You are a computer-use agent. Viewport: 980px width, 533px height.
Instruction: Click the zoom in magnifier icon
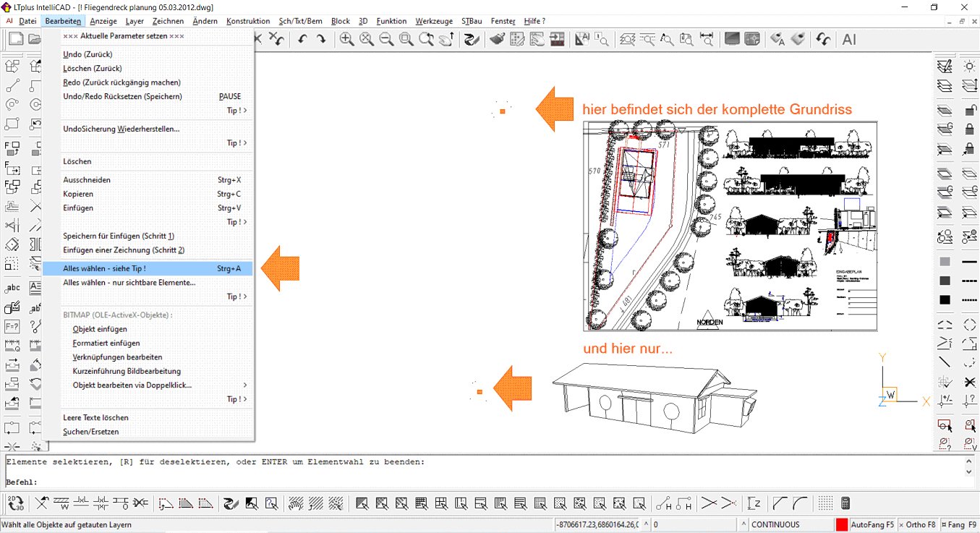tap(347, 39)
